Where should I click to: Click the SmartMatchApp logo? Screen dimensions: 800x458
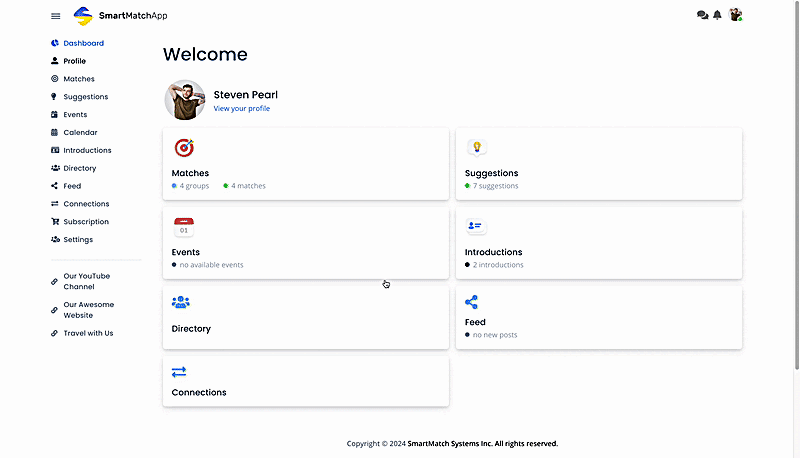[x=120, y=16]
